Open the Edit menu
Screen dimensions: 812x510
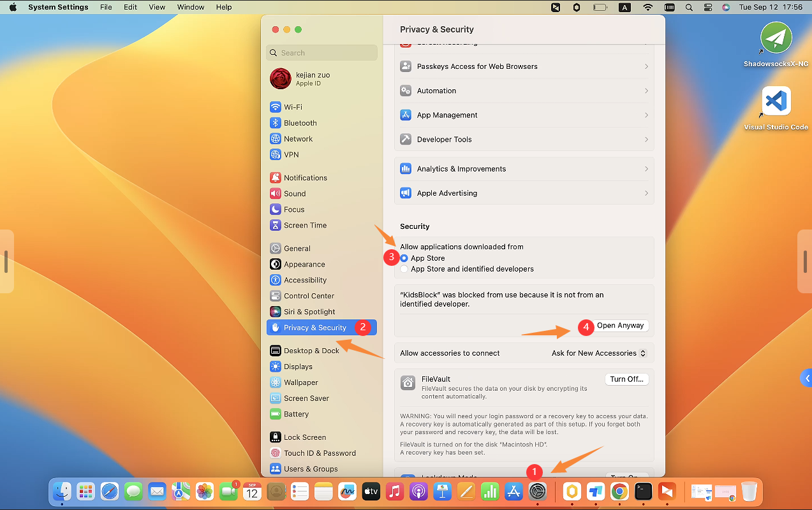coord(130,7)
